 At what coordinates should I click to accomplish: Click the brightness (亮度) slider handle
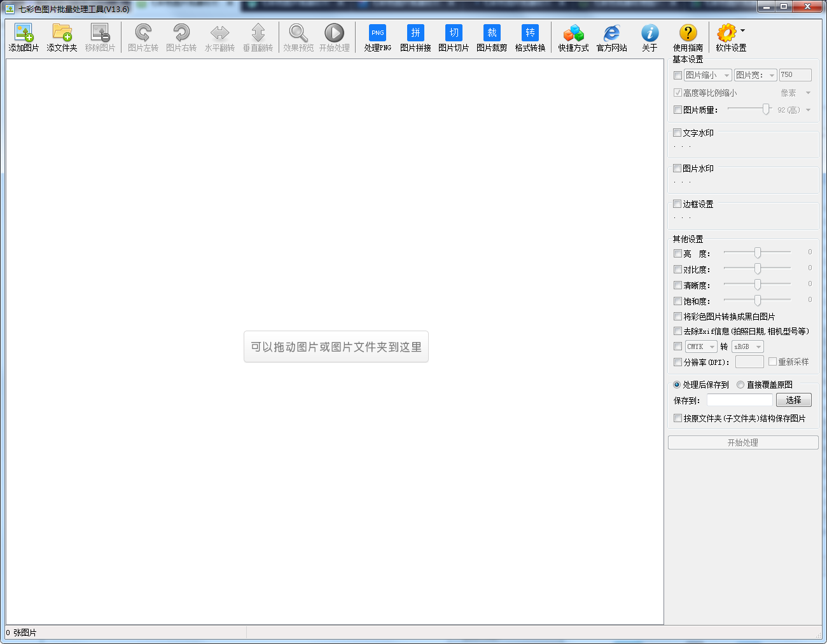[758, 253]
